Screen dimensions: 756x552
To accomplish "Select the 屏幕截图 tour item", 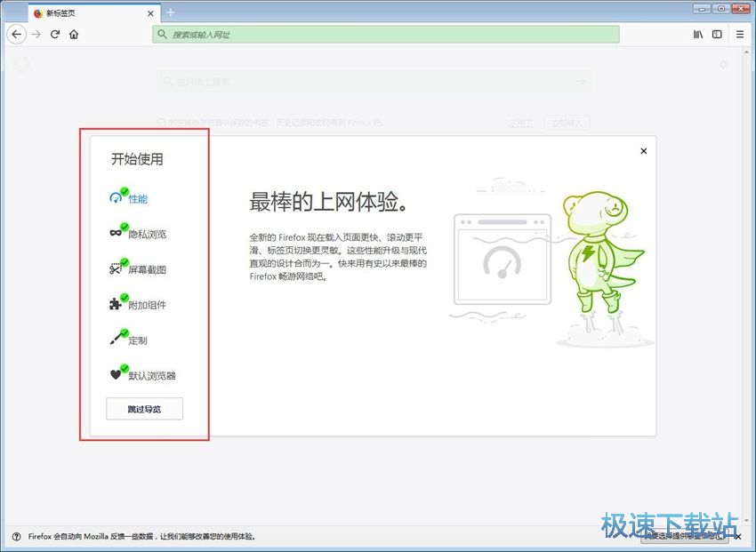I will point(138,268).
